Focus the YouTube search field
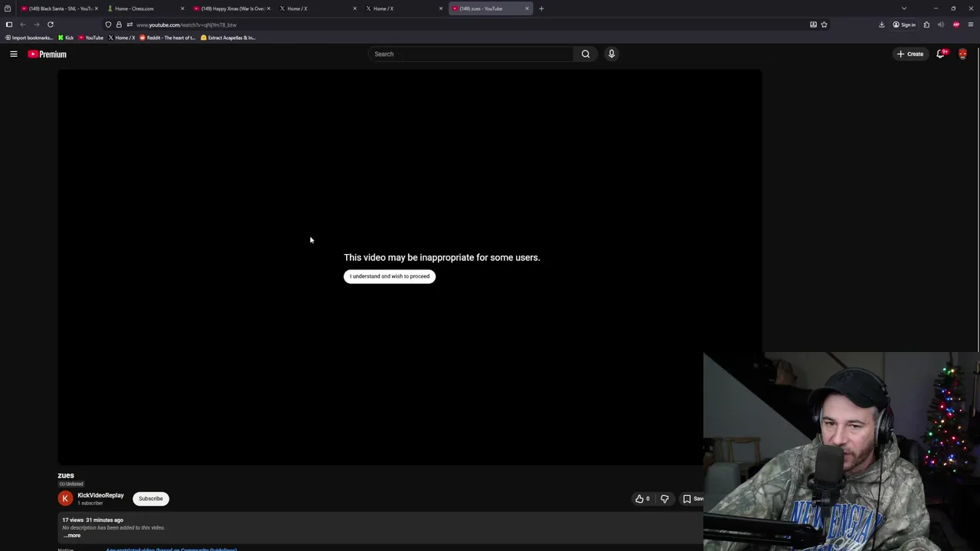Screen dimensions: 980x551 click(470, 54)
